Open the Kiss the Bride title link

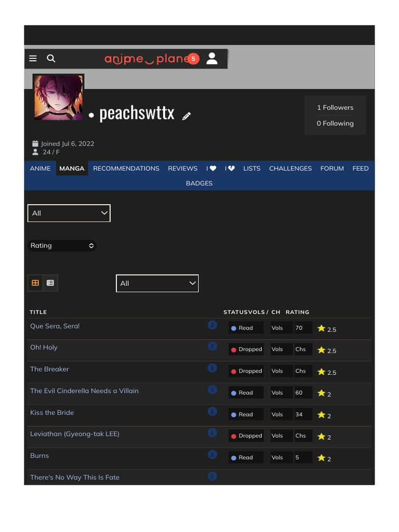(x=52, y=413)
